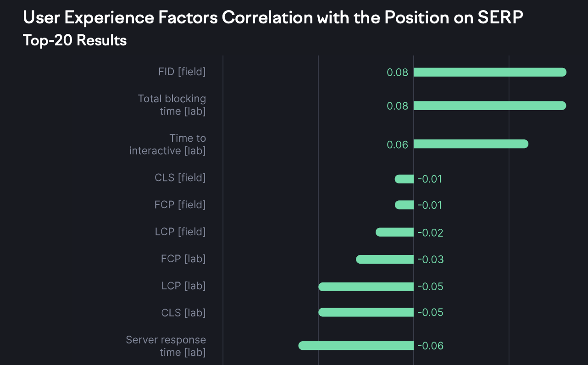Click the Top-20 Results subtitle
This screenshot has width=588, height=365.
click(75, 40)
